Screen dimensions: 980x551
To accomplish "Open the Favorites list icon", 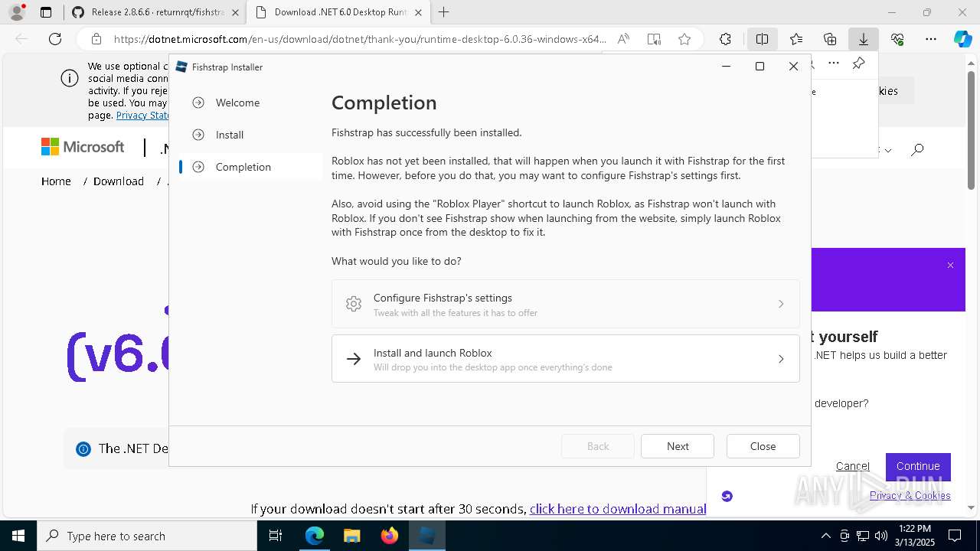I will coord(796,39).
